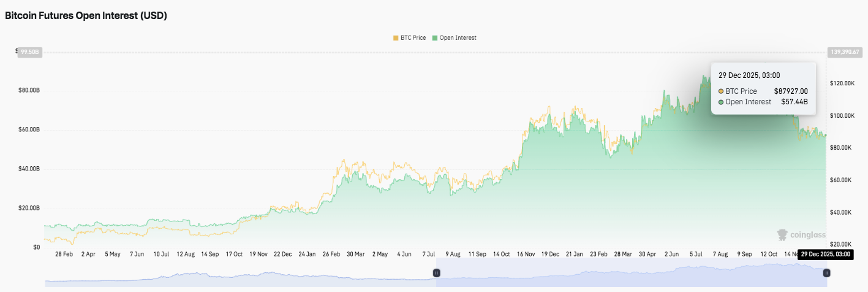This screenshot has width=868, height=292.
Task: Click the coinglass watermark logo
Action: point(801,234)
